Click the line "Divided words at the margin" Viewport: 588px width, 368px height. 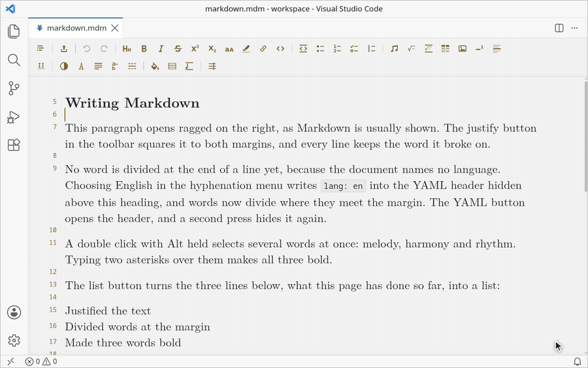(x=137, y=327)
